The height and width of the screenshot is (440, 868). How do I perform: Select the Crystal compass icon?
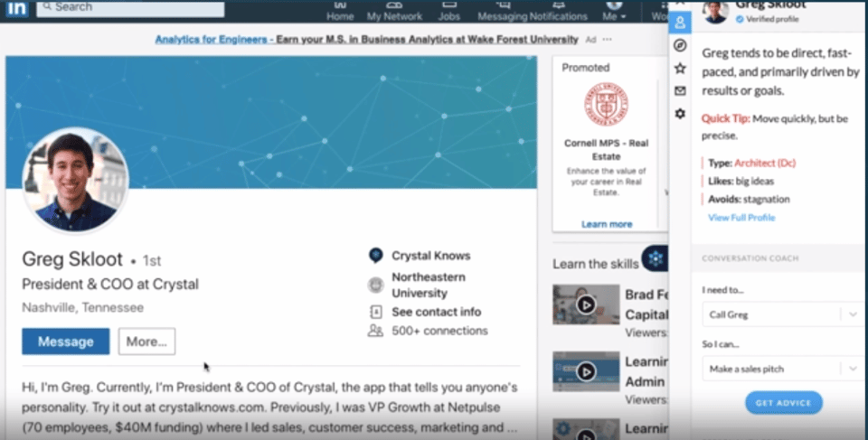pyautogui.click(x=680, y=45)
